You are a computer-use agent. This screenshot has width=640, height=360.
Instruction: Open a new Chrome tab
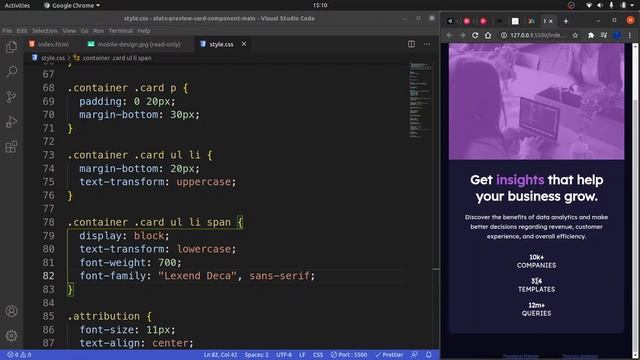tap(566, 21)
